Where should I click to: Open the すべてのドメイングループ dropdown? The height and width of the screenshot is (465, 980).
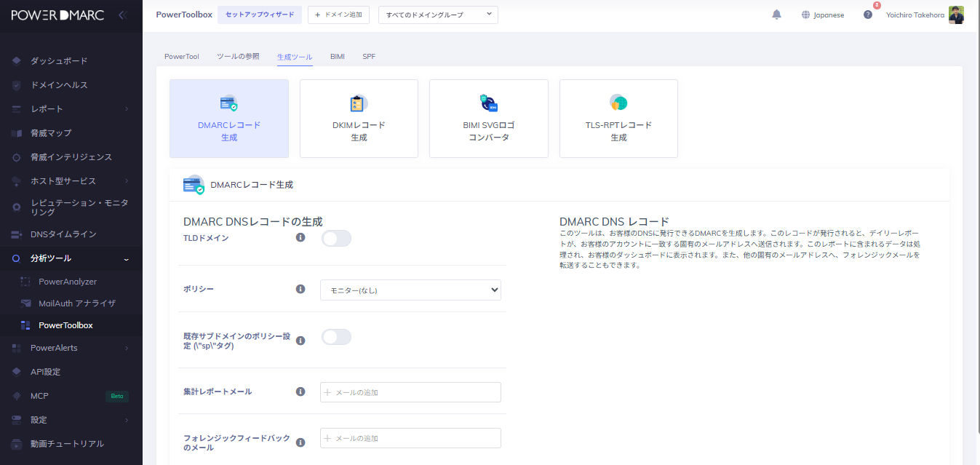coord(438,15)
